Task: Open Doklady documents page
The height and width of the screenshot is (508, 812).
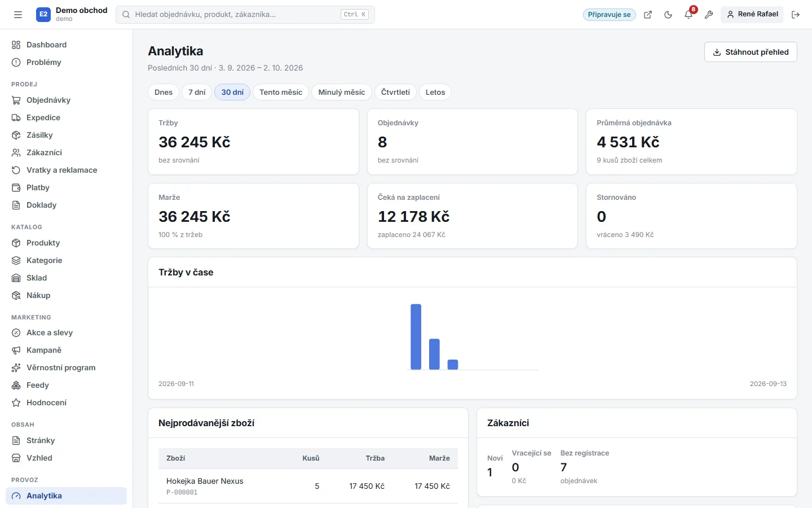Action: [66, 205]
